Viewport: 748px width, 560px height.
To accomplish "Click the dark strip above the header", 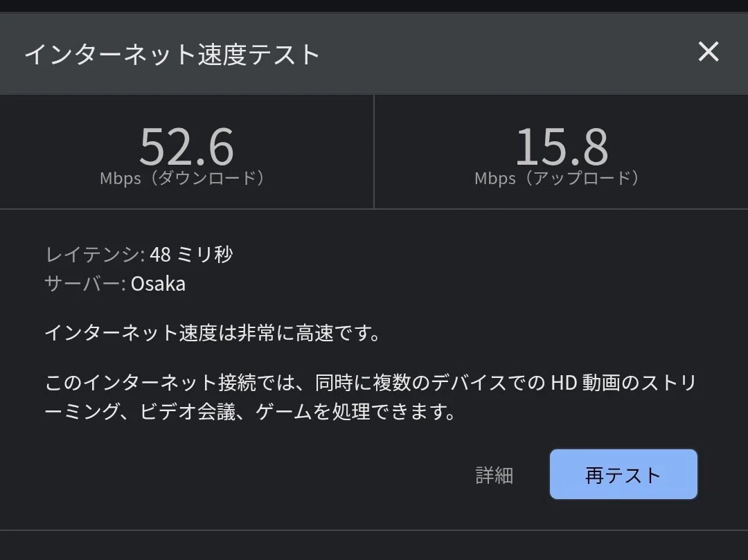I will 374,6.
